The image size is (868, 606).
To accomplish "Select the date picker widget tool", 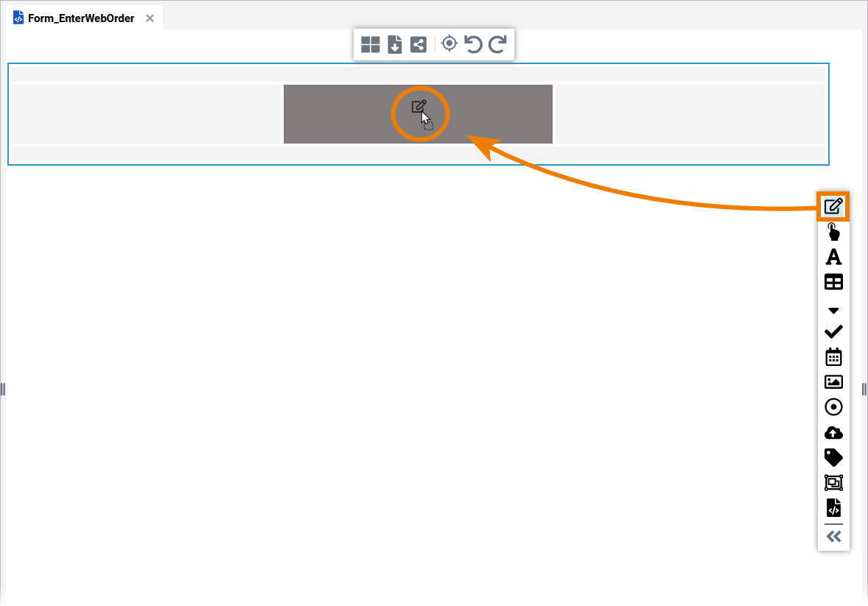I will [833, 356].
